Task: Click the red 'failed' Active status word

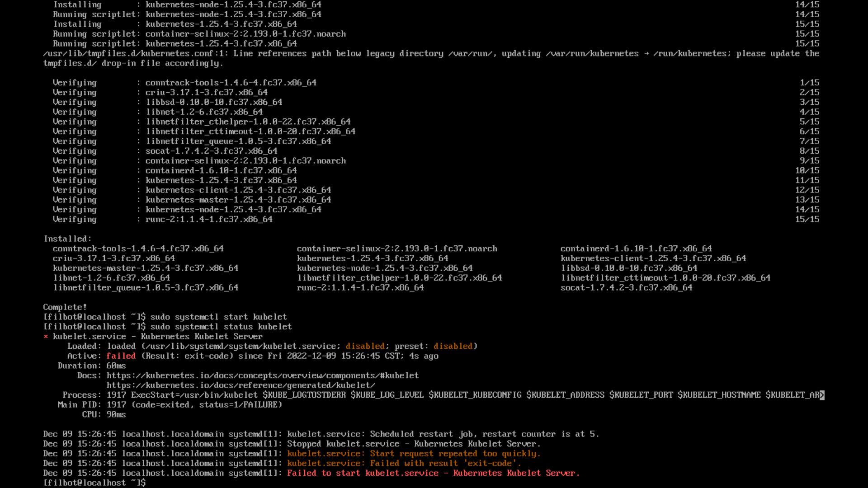Action: click(x=121, y=356)
